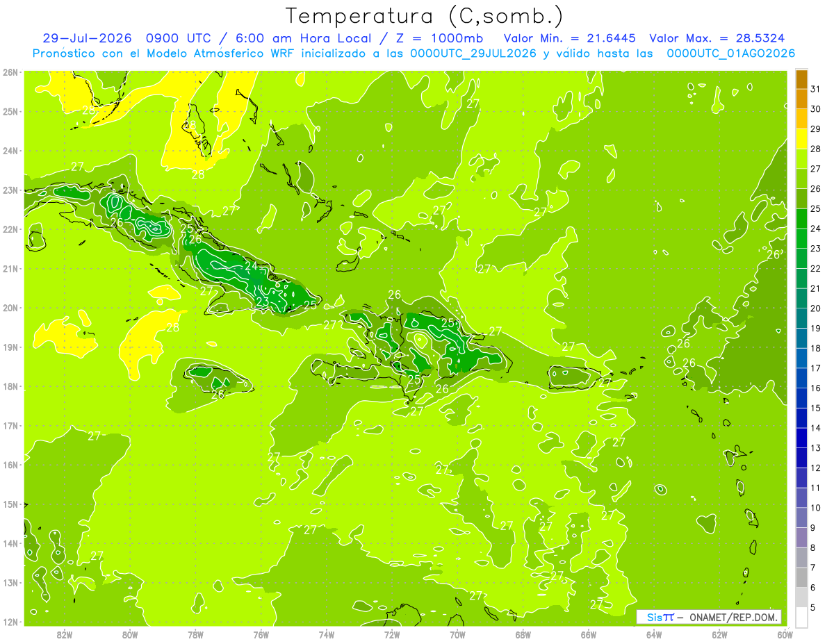Click the "62W" longitude label

(719, 634)
